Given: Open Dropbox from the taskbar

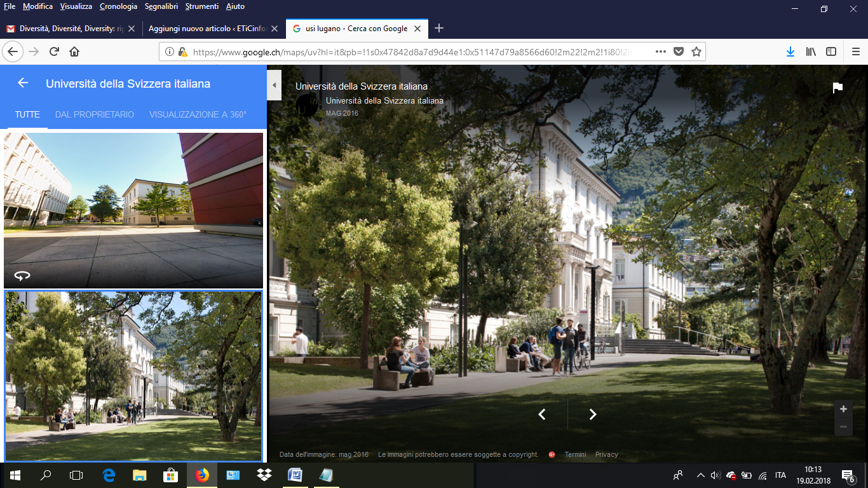Looking at the screenshot, I should tap(264, 475).
